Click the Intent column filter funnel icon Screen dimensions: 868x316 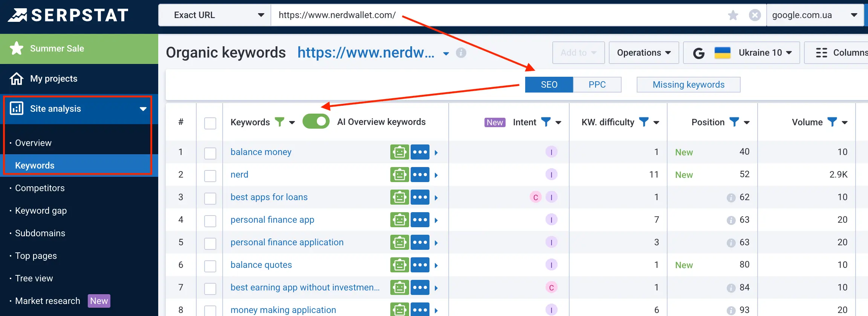546,122
